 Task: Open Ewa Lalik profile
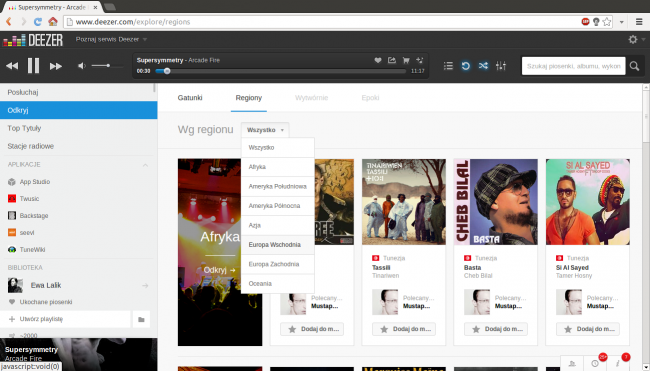[46, 285]
